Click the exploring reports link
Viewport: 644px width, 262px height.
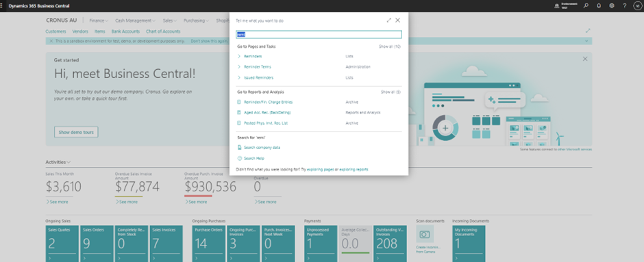354,170
